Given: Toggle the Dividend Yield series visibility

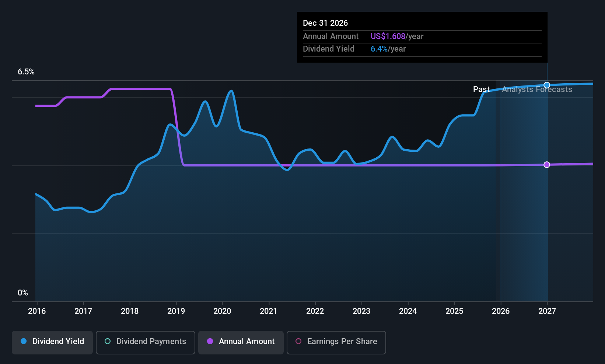Looking at the screenshot, I should click(52, 342).
